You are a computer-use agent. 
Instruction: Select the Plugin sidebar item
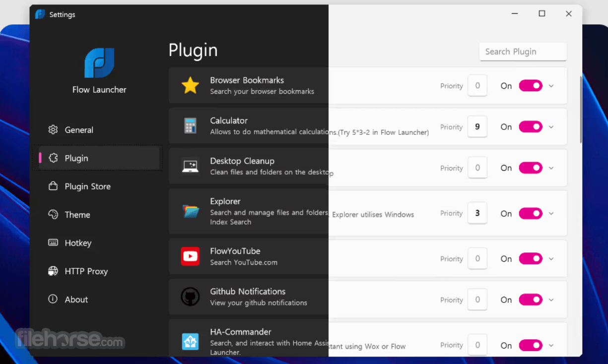tap(99, 158)
